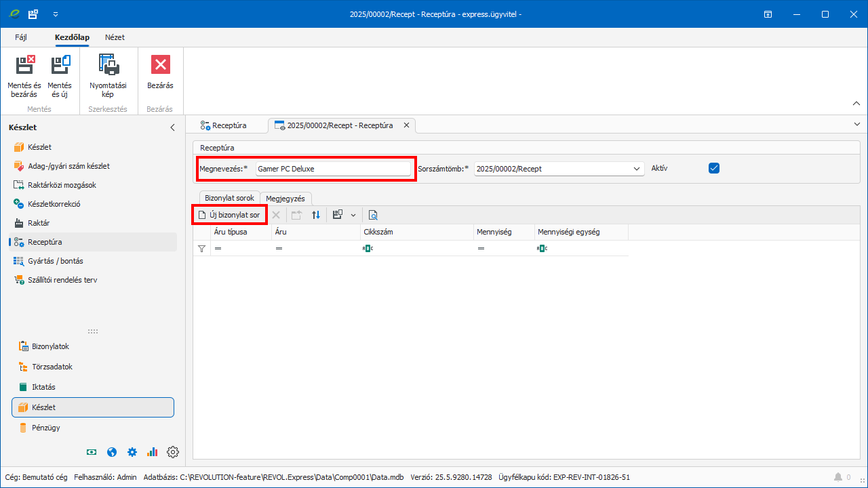Close the 2025/00002/Recept document tab
The width and height of the screenshot is (868, 488).
(x=407, y=125)
